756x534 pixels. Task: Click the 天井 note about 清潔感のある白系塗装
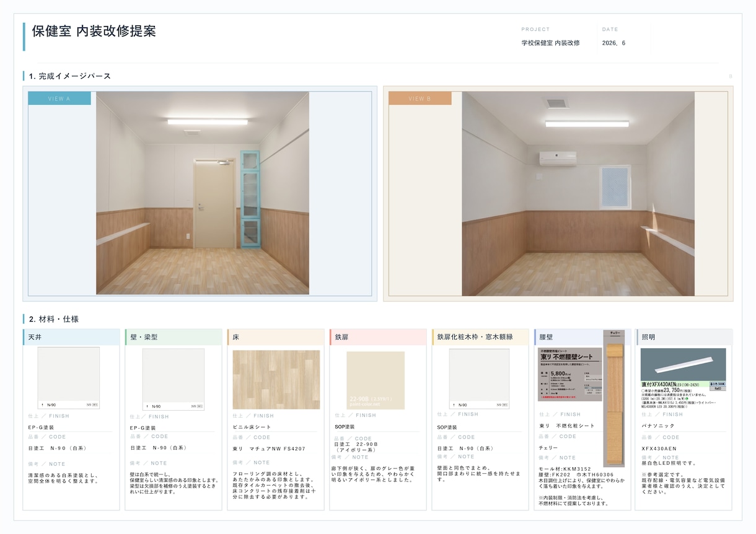64,478
